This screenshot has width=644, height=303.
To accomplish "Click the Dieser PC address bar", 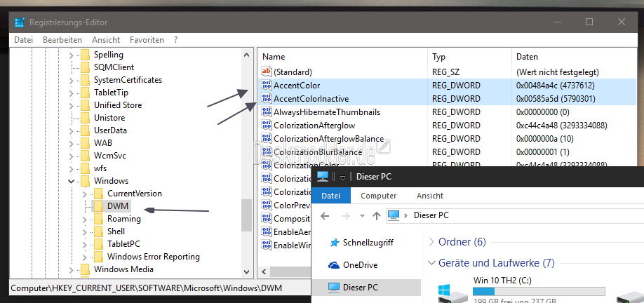I will [515, 215].
